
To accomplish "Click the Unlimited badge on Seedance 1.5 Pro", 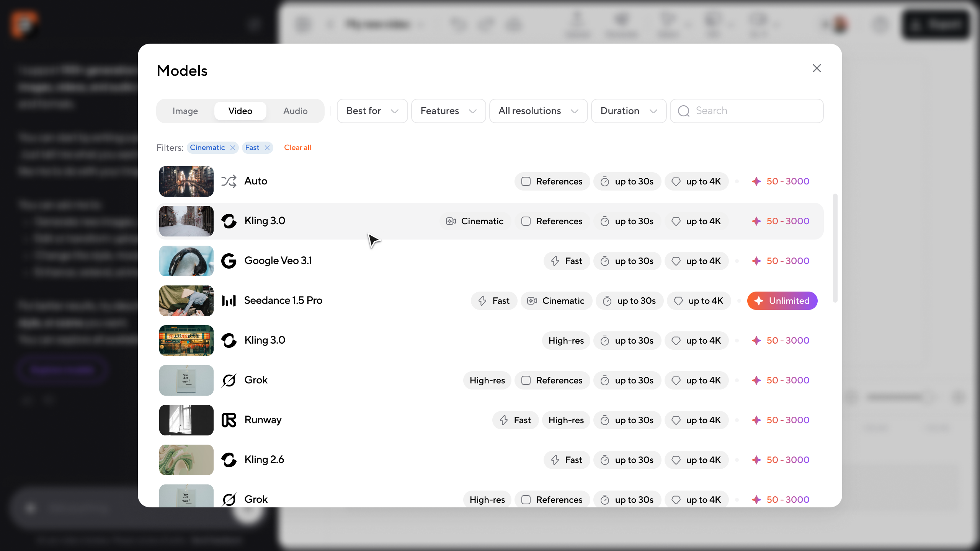I will [x=782, y=301].
